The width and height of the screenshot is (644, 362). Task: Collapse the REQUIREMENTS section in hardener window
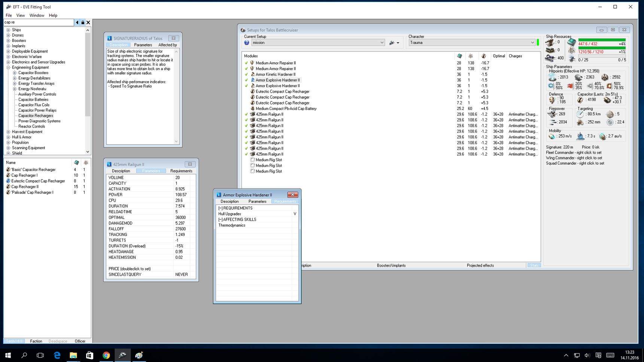(221, 208)
